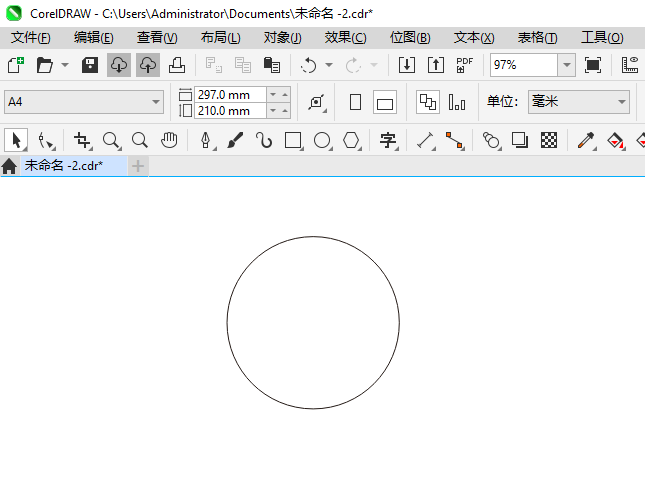
Task: Select the Pan hand tool
Action: click(169, 140)
